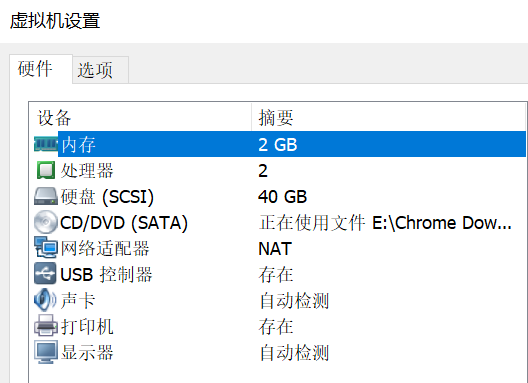Viewport: 528px width, 383px height.
Task: Click the CD/DVD (SATA) disc icon
Action: pos(46,222)
